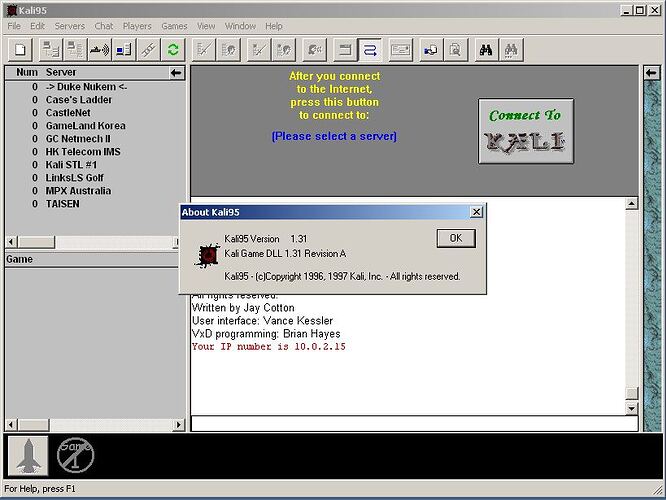Click the black binoculars Find icon
This screenshot has height=500, width=666.
[x=486, y=50]
